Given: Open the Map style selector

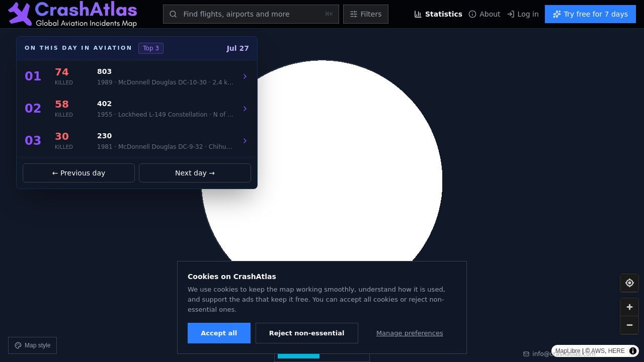Looking at the screenshot, I should tap(32, 345).
